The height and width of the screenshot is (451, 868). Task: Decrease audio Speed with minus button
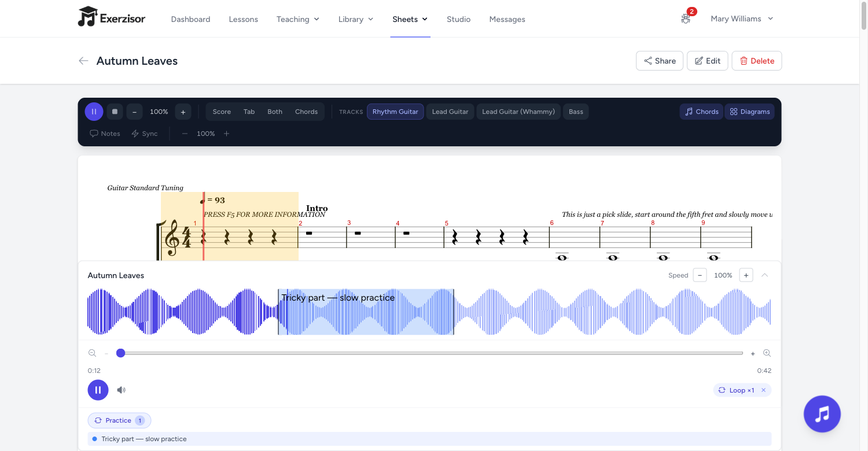coord(700,275)
